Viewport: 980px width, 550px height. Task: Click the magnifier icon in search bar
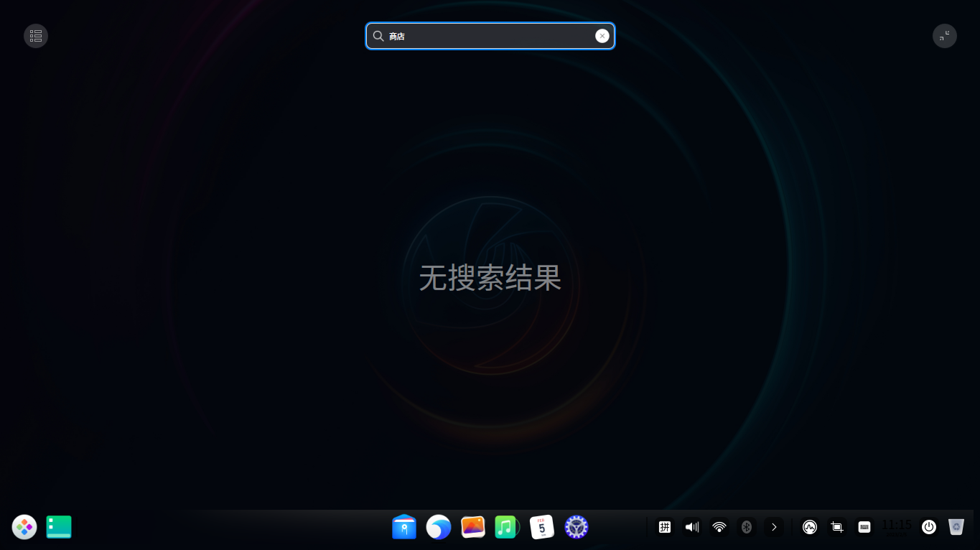(x=378, y=36)
